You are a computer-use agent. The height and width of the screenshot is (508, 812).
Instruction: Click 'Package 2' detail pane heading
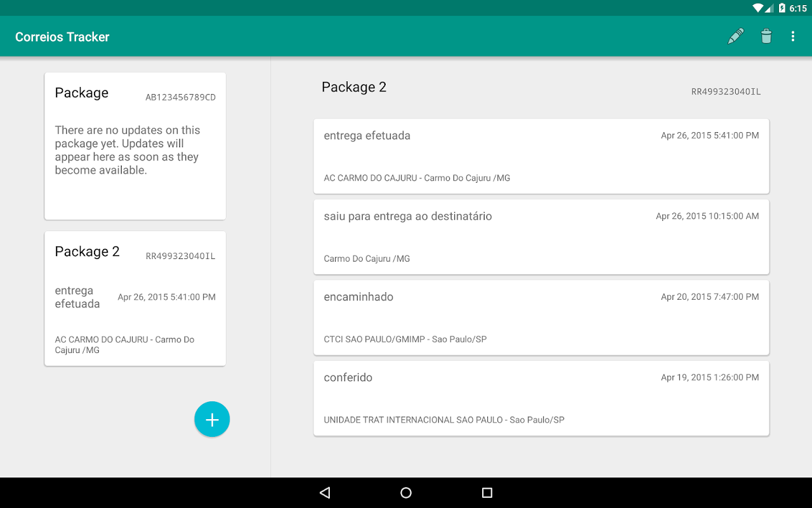(x=354, y=87)
